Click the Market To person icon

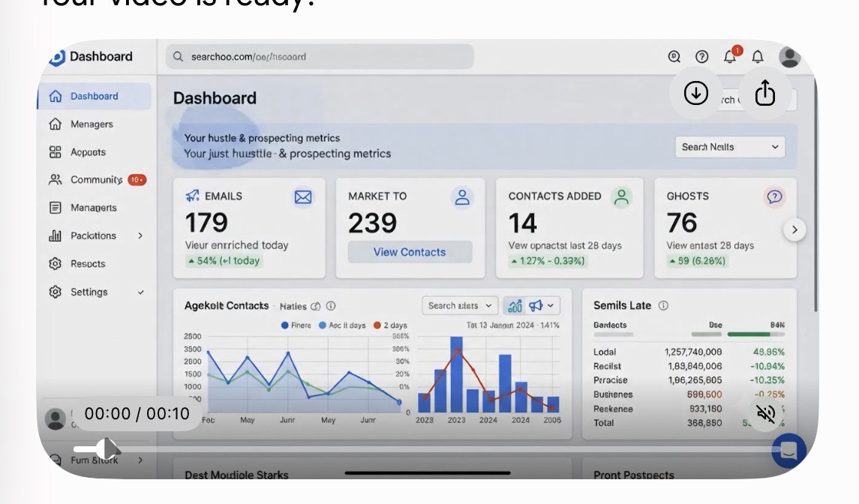click(462, 197)
